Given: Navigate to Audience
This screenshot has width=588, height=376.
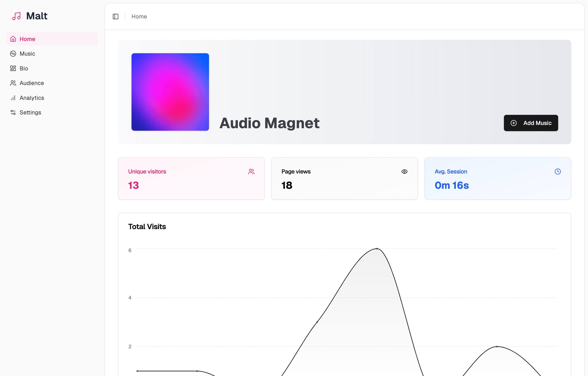Looking at the screenshot, I should tap(52, 83).
